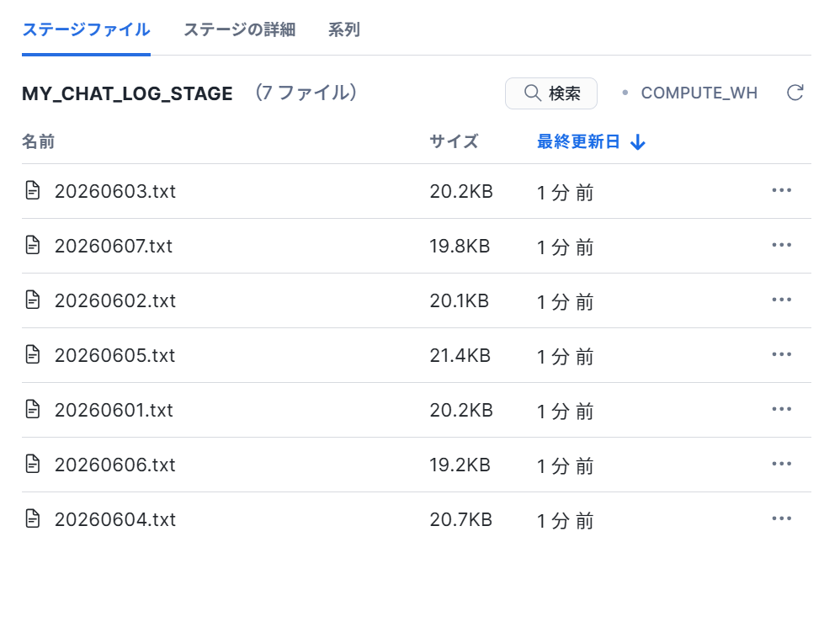
Task: Click the 検索 search button
Action: [x=551, y=93]
